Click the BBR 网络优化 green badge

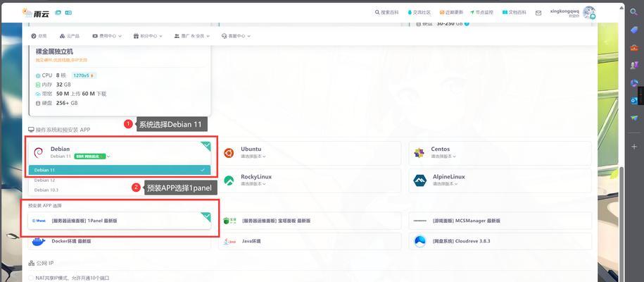click(x=89, y=157)
